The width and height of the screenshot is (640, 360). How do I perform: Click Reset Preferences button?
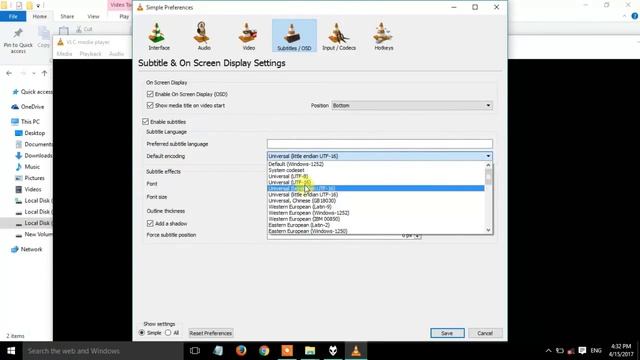click(x=211, y=333)
